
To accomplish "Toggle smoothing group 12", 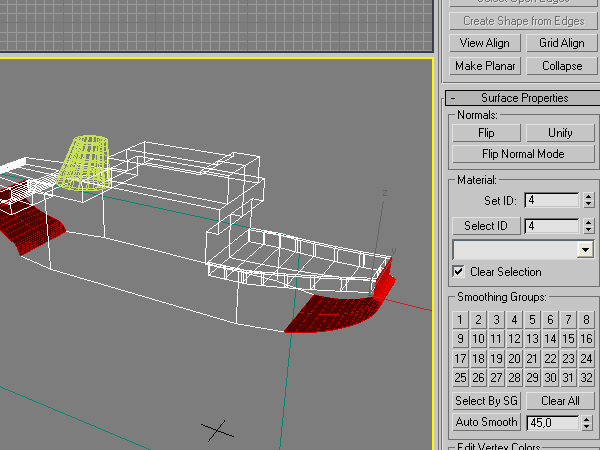I will pos(514,339).
